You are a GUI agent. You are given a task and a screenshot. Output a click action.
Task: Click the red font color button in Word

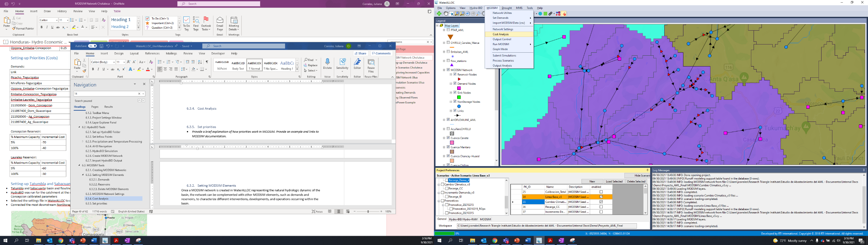click(148, 69)
